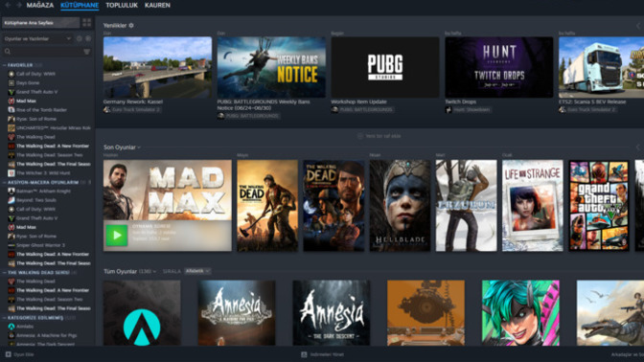Select The Walking Dead: Season Two in Walking Dead Serisi

point(49,300)
